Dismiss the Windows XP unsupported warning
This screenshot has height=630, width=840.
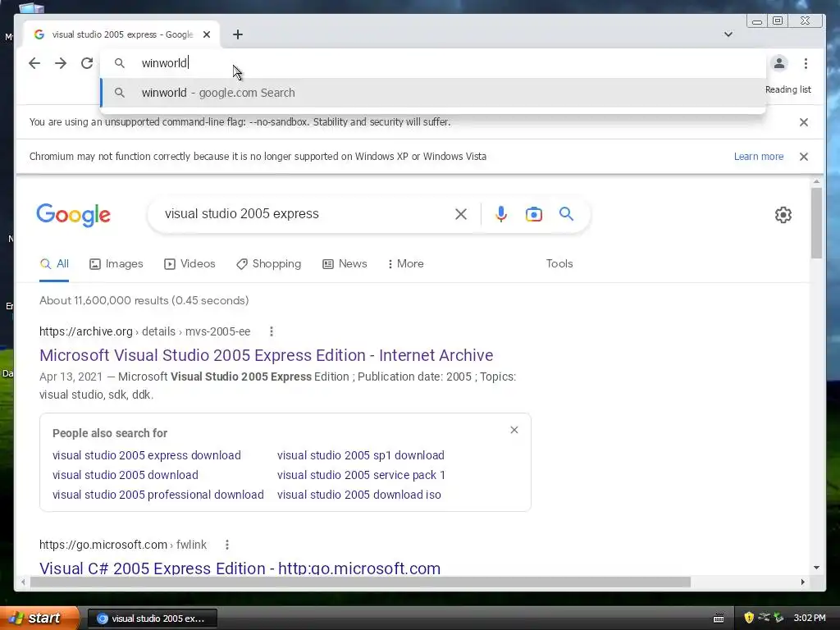[804, 157]
